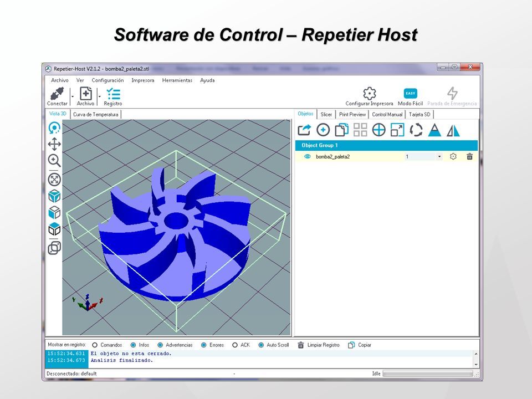
Task: Select bomba2_paleta2 object name
Action: (x=332, y=156)
